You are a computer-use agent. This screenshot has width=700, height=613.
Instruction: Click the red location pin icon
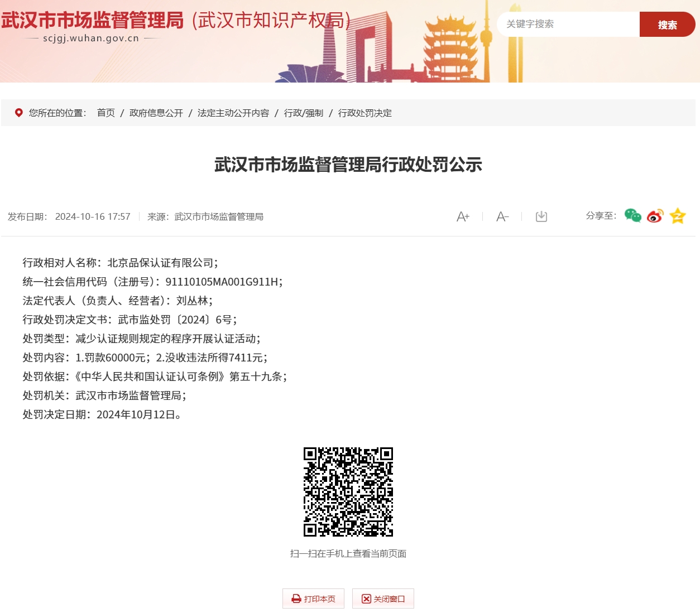coord(19,113)
